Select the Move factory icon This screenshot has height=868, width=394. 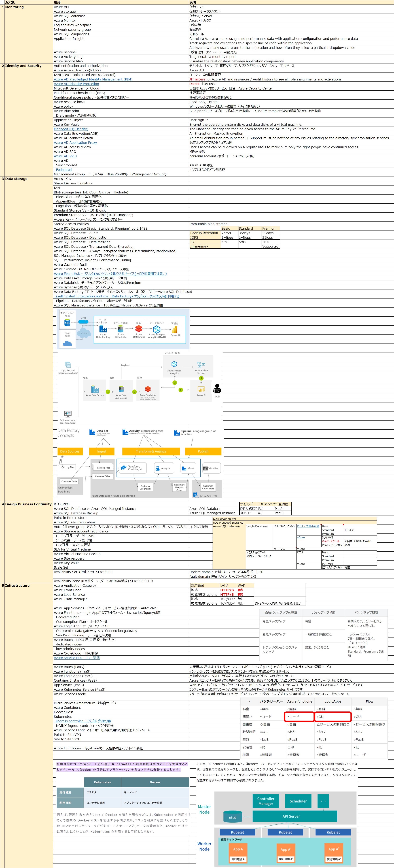[184, 468]
